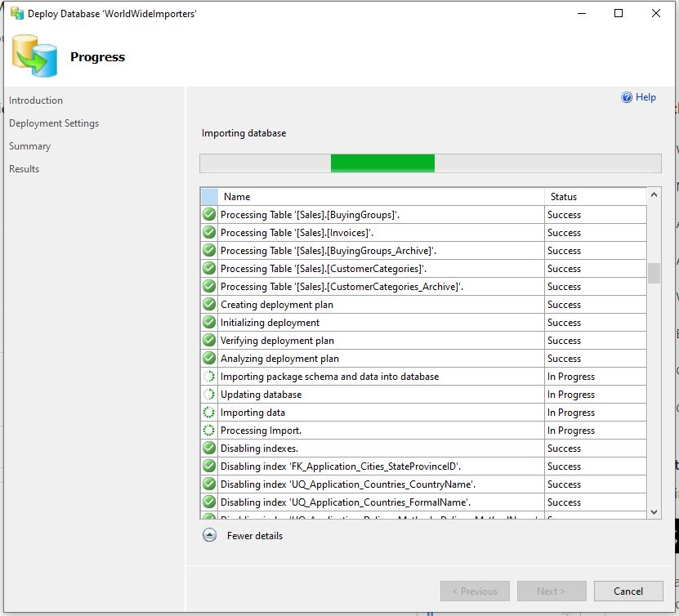
Task: Click title bar icon of Deploy Database window
Action: 16,13
